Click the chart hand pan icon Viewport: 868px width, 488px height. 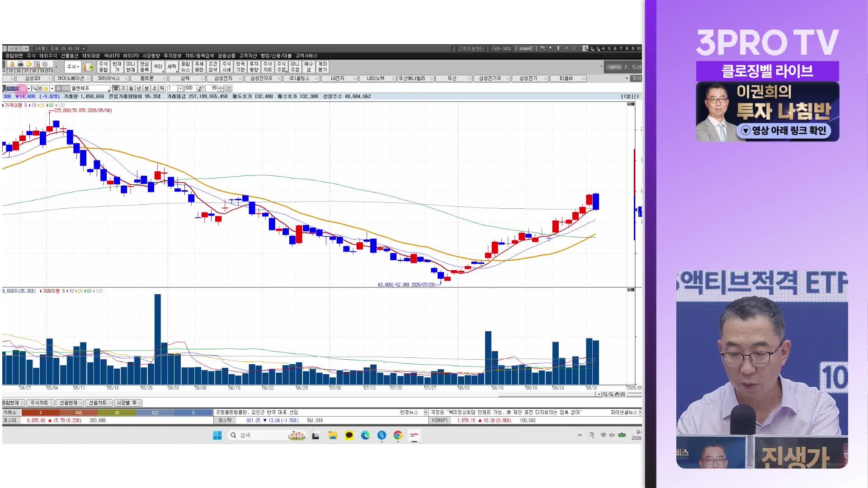point(617,394)
